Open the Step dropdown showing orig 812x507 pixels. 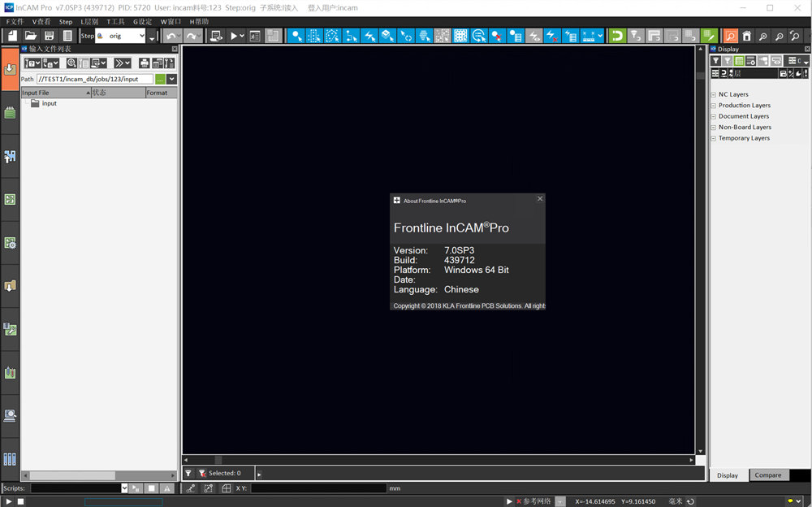120,36
